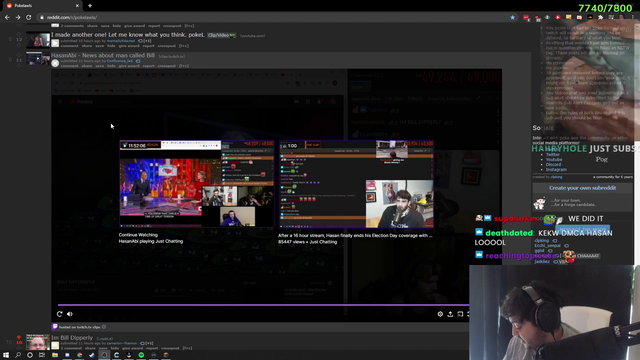
Task: Click the Twitch logo beside hosted text
Action: click(x=55, y=327)
